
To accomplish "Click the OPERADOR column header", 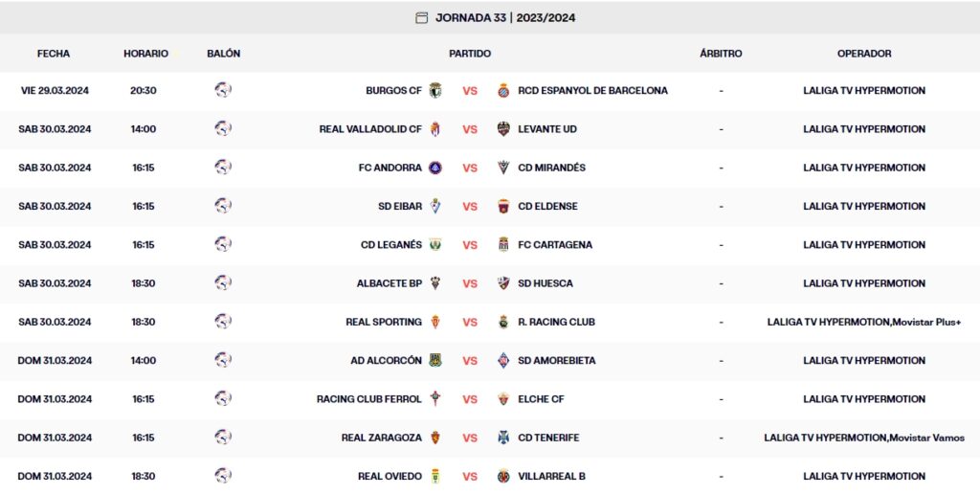I will (863, 54).
